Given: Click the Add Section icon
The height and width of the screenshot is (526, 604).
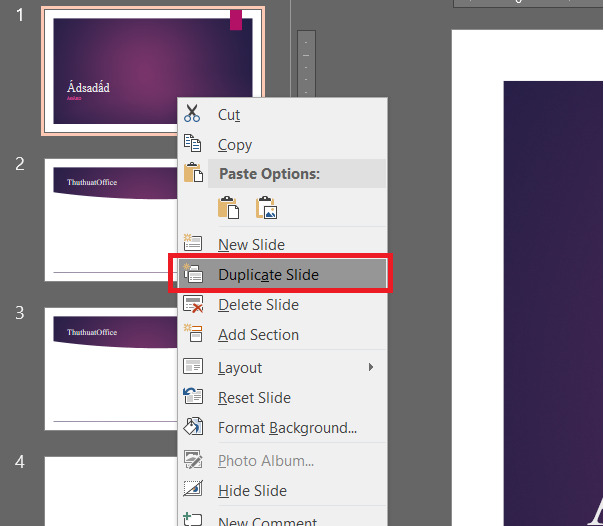Looking at the screenshot, I should point(193,335).
